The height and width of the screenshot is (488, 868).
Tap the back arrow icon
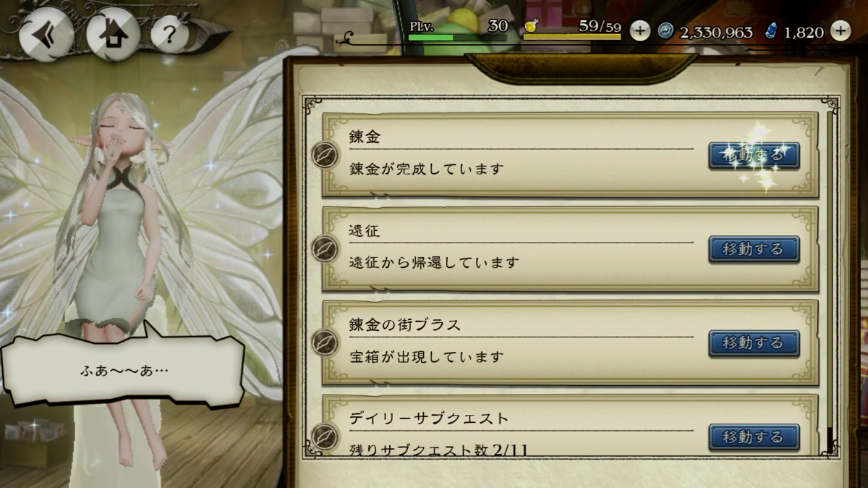click(46, 34)
